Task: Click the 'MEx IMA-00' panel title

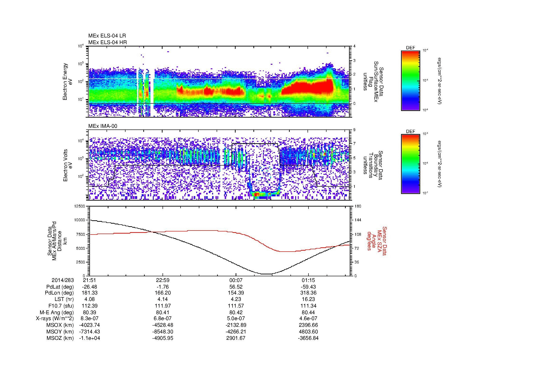Action: [103, 126]
